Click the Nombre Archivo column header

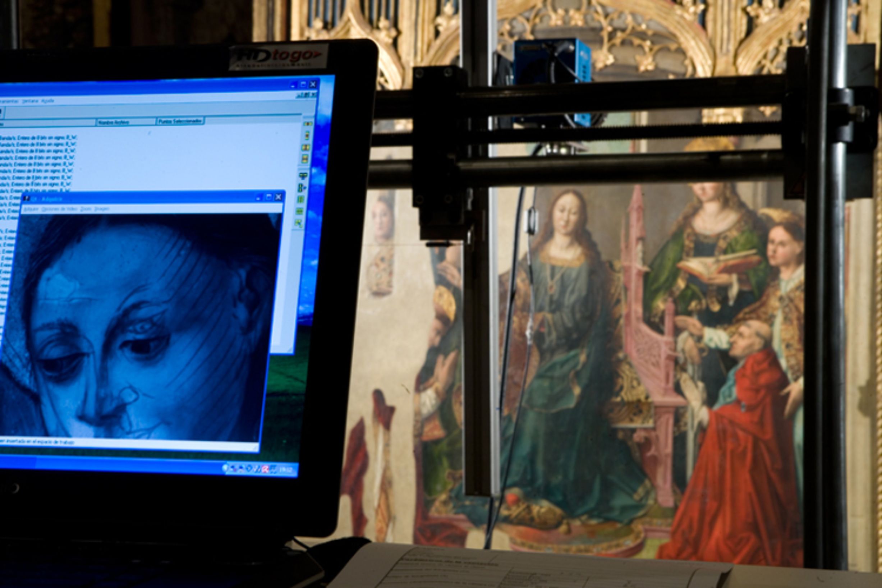coord(114,122)
